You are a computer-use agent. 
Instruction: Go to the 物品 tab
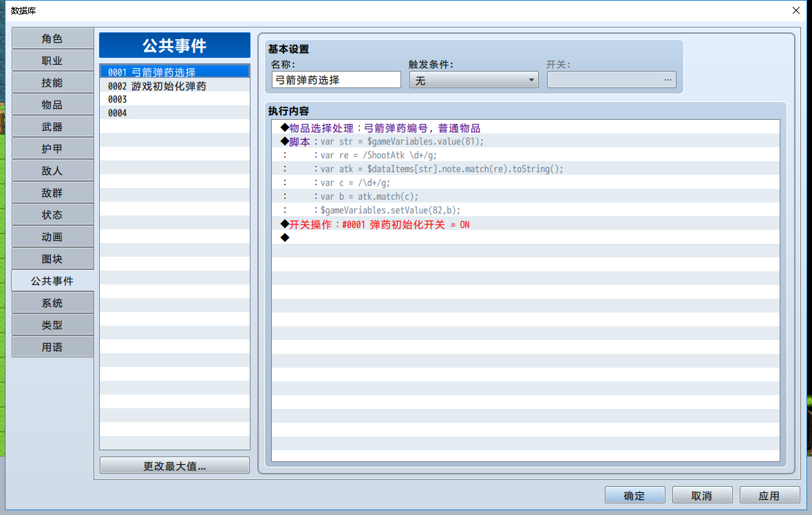(52, 105)
